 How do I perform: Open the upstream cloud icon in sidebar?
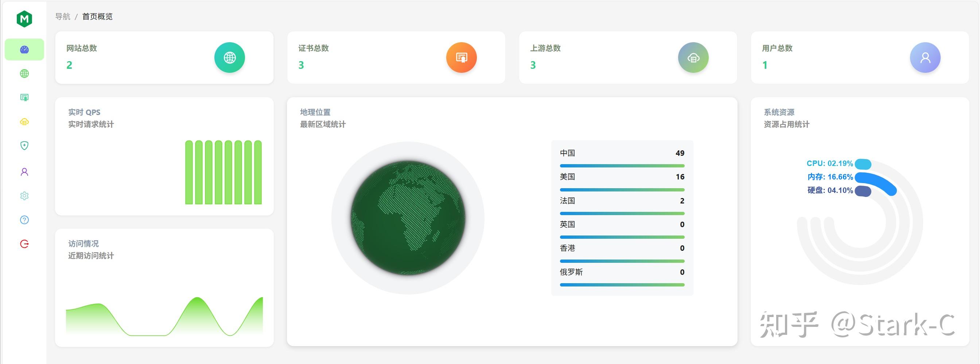click(x=24, y=122)
